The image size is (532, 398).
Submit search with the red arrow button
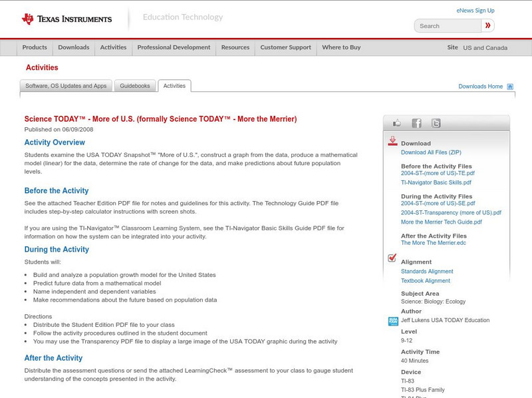click(x=488, y=26)
